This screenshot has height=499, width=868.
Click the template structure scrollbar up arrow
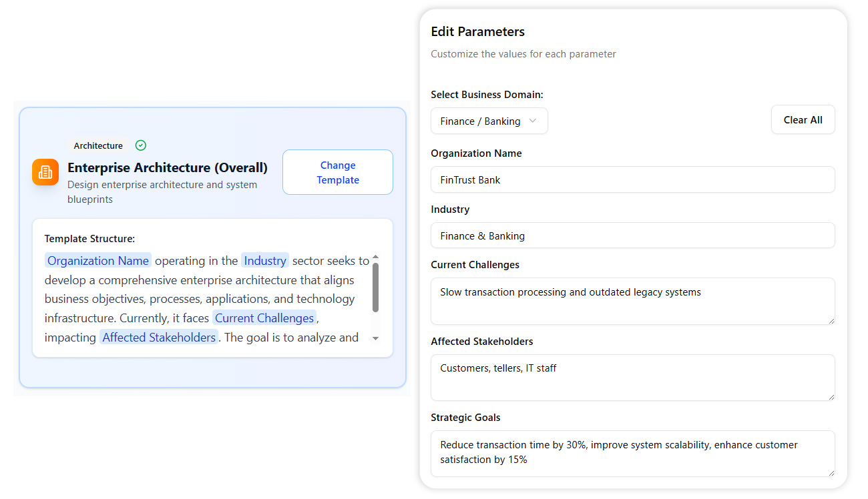(x=375, y=258)
